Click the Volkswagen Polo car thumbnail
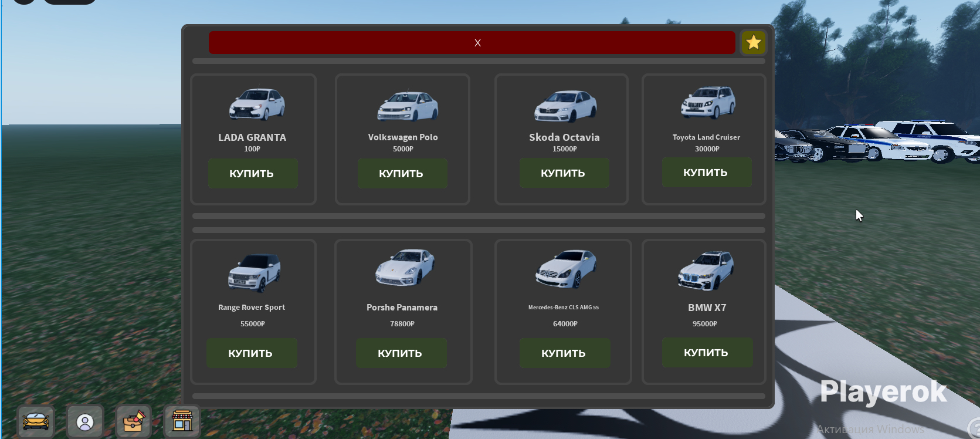The height and width of the screenshot is (439, 980). coord(408,106)
